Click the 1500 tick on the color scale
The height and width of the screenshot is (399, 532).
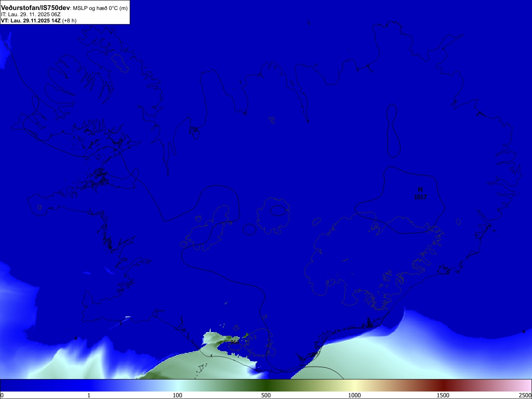pos(443,395)
